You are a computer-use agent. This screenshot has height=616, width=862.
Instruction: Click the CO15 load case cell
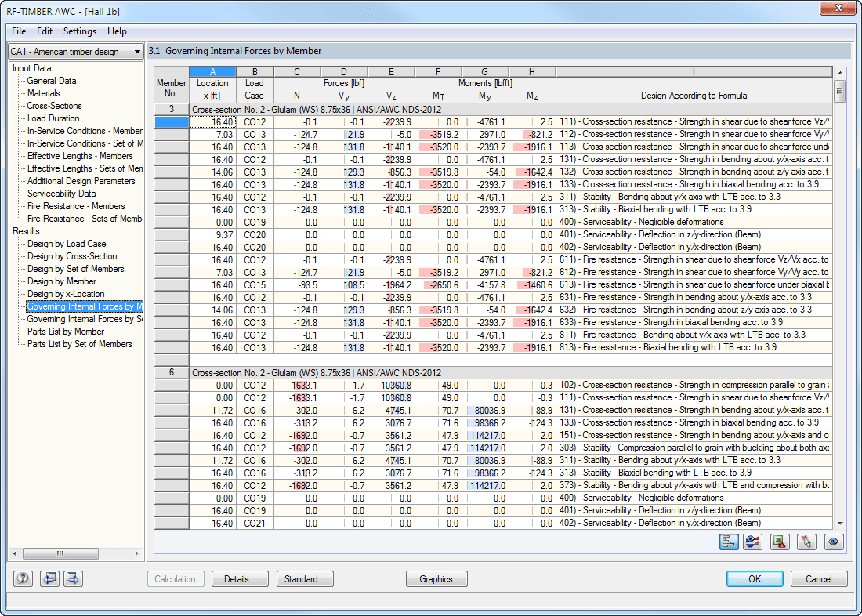coord(255,285)
